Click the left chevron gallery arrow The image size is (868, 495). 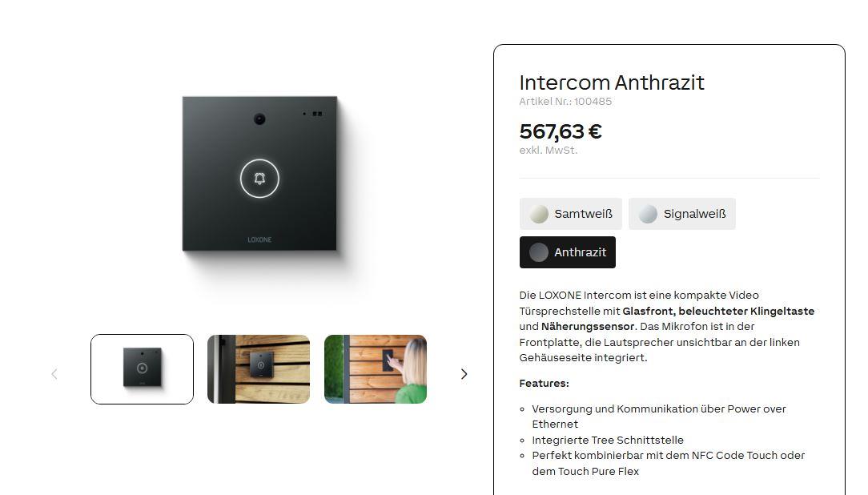54,374
